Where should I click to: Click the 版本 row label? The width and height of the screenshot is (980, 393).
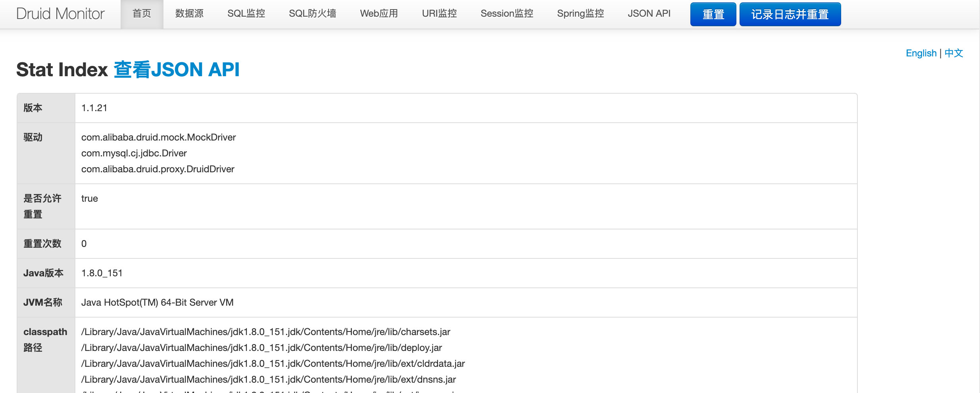coord(33,108)
